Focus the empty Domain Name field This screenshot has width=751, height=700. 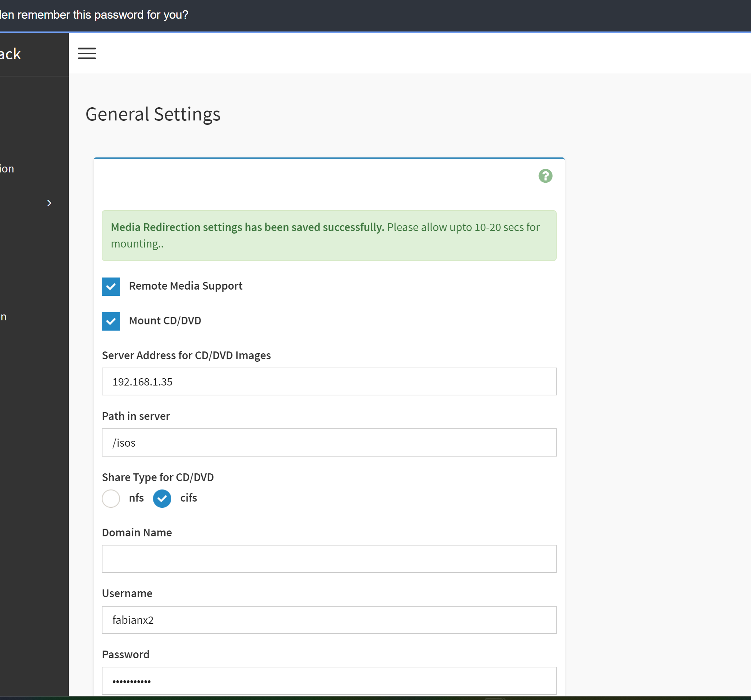[329, 559]
